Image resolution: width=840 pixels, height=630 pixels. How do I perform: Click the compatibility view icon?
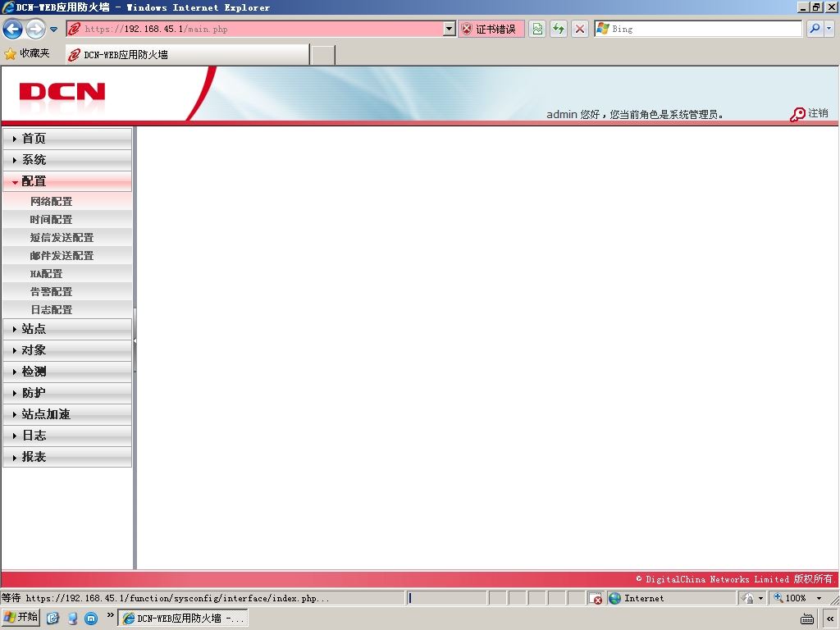pos(537,29)
